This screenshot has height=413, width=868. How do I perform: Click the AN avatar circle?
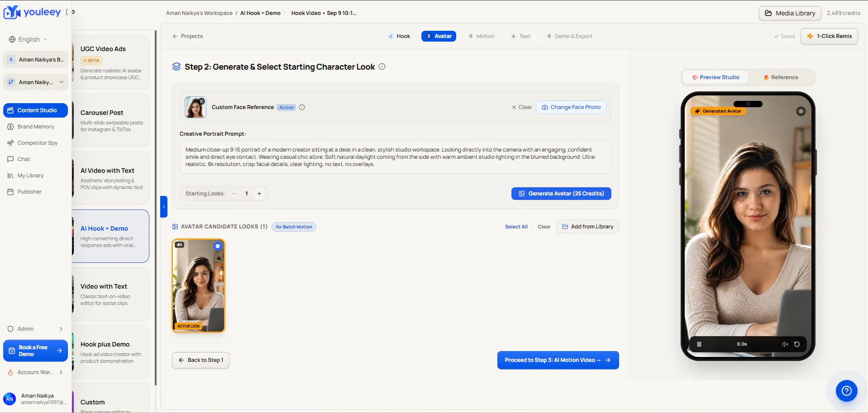pos(10,399)
